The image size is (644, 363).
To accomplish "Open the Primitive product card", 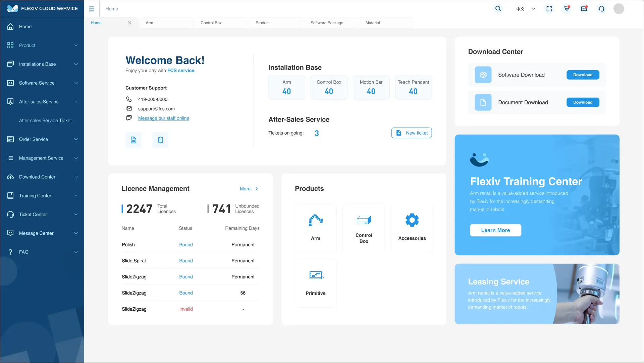I will coord(315,283).
